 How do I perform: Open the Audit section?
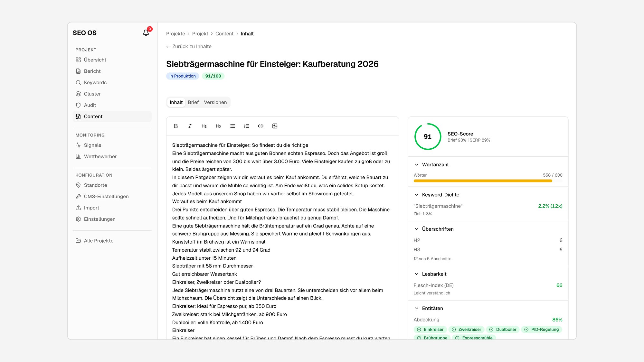tap(112, 105)
